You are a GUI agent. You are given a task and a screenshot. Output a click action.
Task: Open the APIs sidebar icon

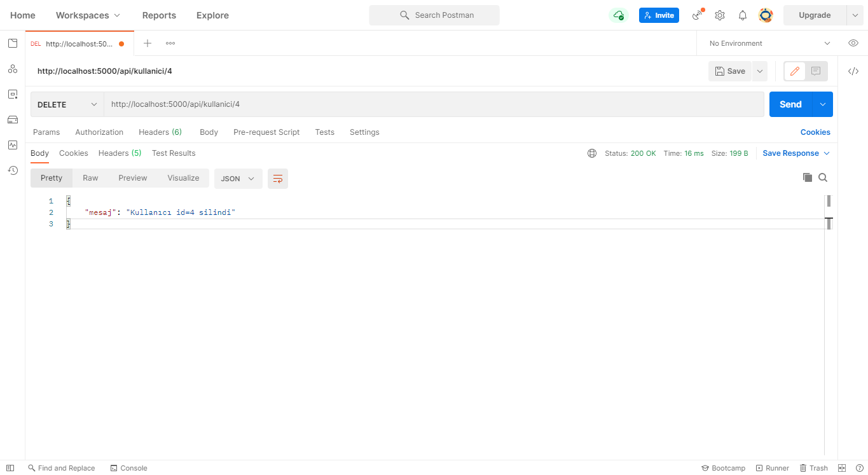[13, 69]
